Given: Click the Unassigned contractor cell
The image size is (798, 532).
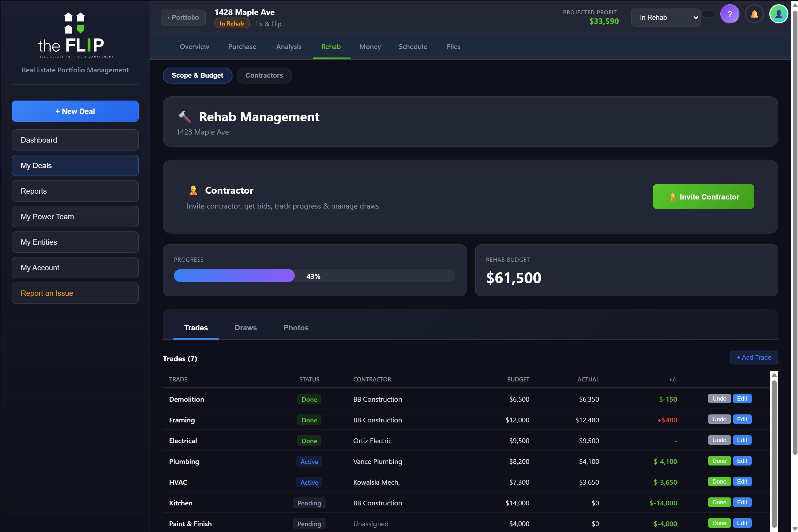Looking at the screenshot, I should [371, 523].
